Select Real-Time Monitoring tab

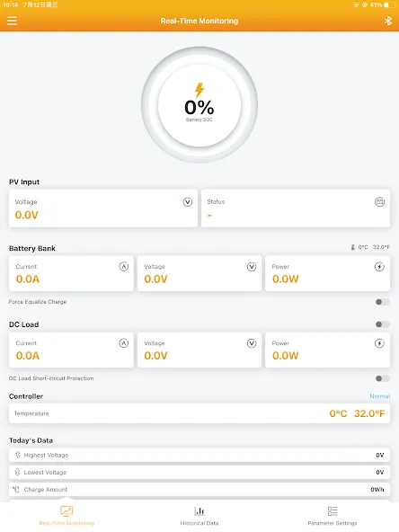(66, 516)
